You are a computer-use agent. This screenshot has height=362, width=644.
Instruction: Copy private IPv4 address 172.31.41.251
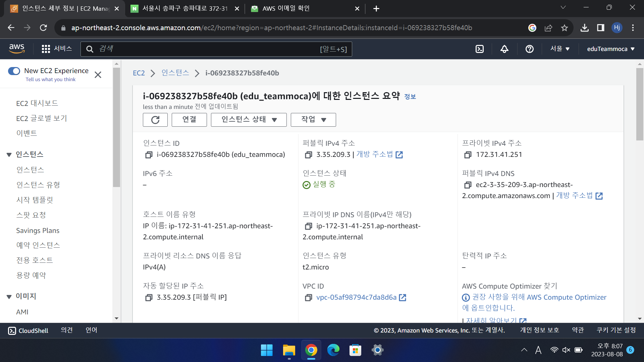pyautogui.click(x=468, y=155)
